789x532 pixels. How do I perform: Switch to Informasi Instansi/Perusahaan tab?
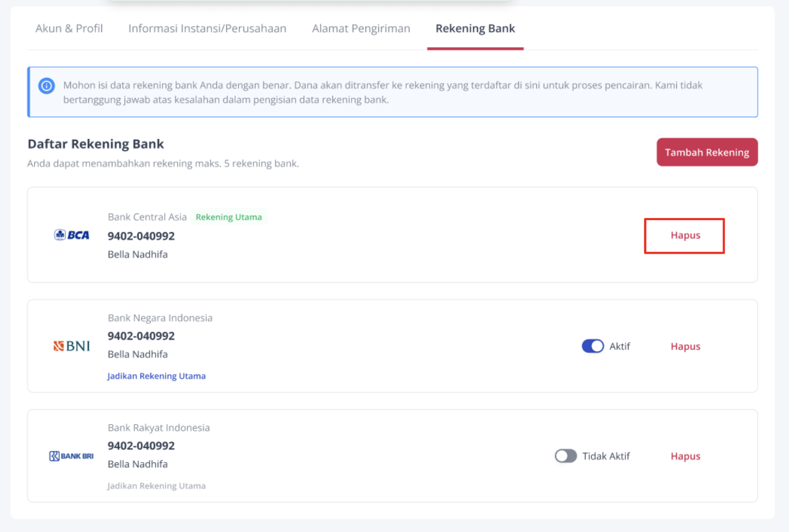[207, 29]
